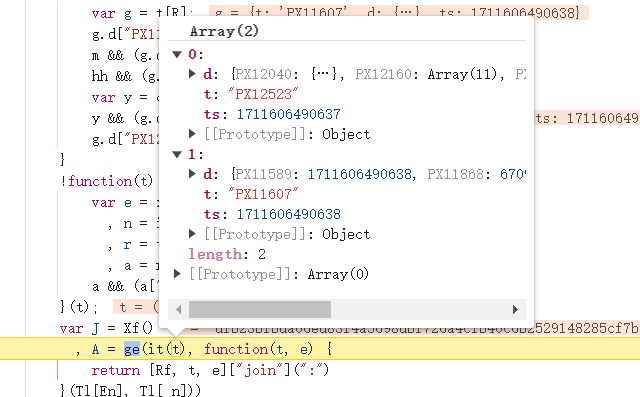Click the !function(t) declaration
The image size is (640, 397).
(107, 181)
